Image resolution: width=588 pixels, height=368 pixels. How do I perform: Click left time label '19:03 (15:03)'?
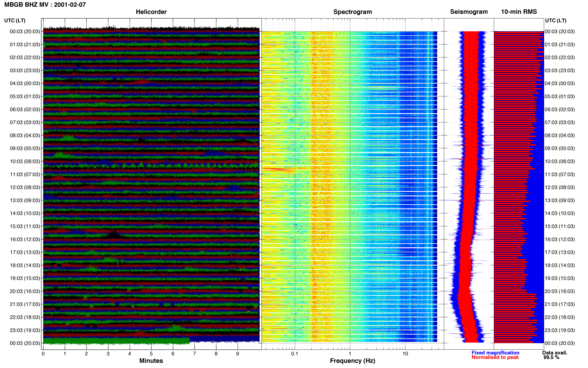[25, 278]
